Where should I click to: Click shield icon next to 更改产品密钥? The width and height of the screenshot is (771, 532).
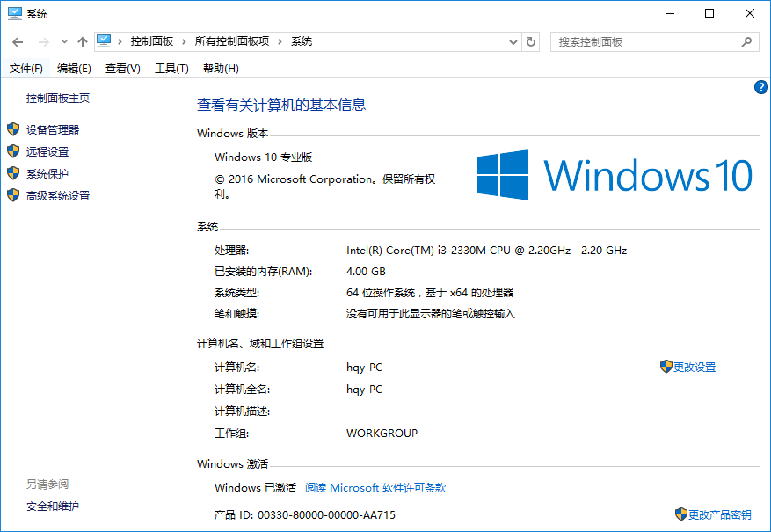(x=681, y=514)
